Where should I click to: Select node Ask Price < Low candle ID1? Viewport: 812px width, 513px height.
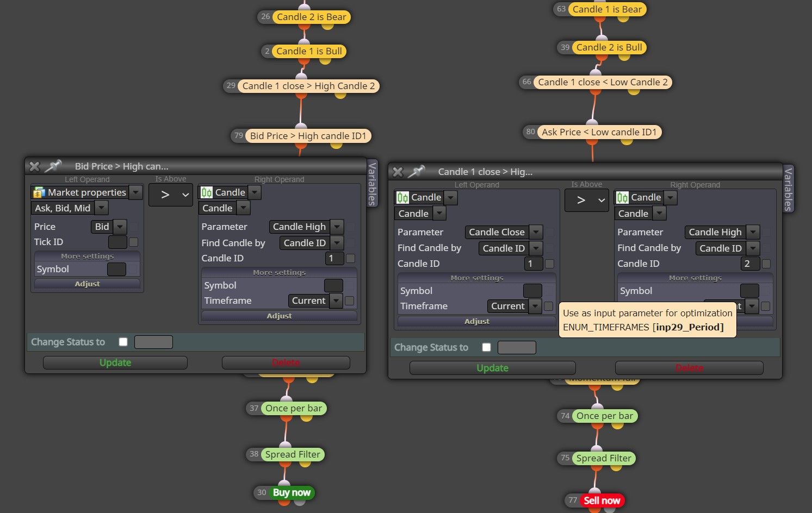click(x=599, y=132)
